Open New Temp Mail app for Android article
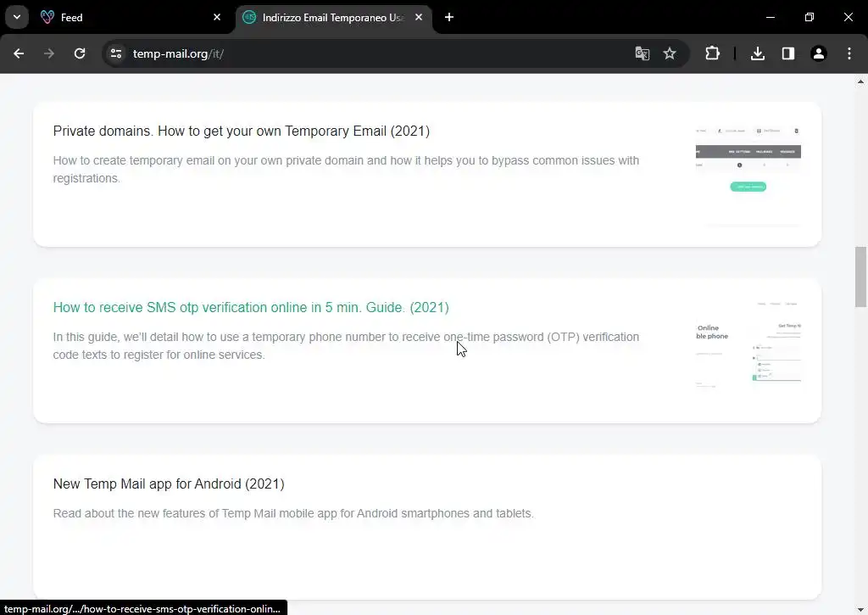 pos(169,484)
